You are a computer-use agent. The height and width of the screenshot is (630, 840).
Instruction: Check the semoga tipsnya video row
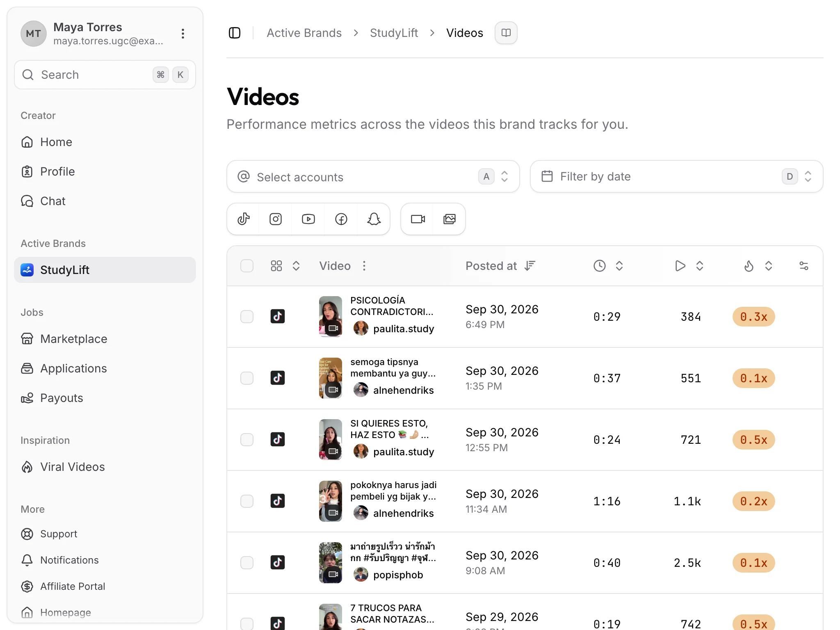[x=247, y=378]
